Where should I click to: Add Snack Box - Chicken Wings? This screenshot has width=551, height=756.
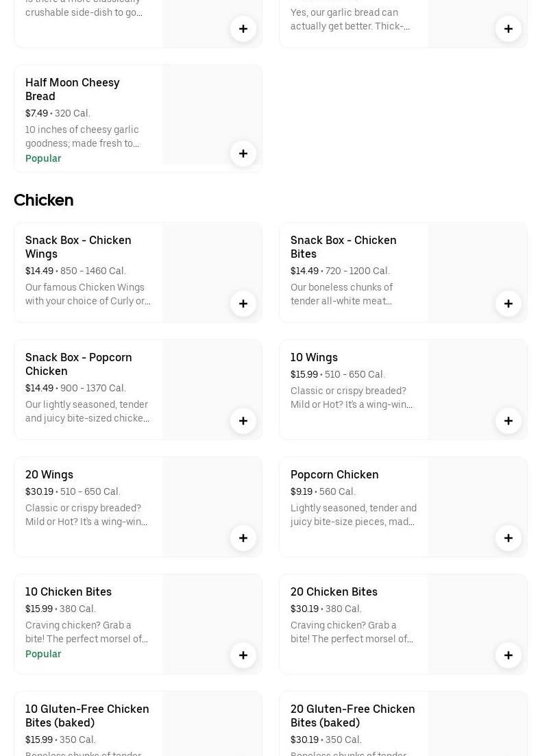[x=243, y=304]
